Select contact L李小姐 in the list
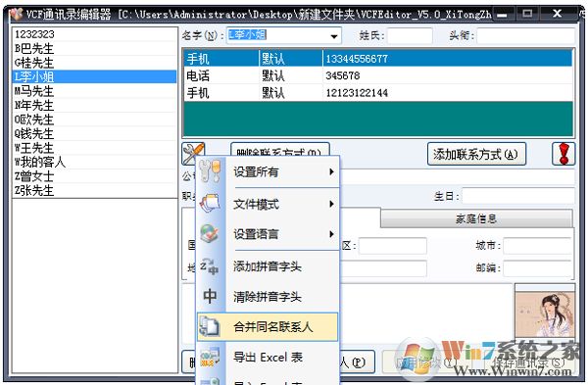Viewport: 588px width, 385px height. click(94, 76)
